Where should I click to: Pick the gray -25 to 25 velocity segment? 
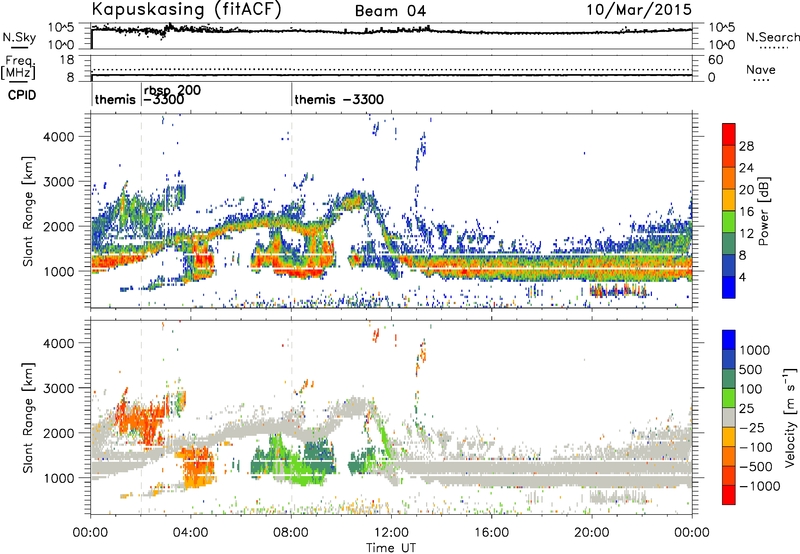coord(729,417)
